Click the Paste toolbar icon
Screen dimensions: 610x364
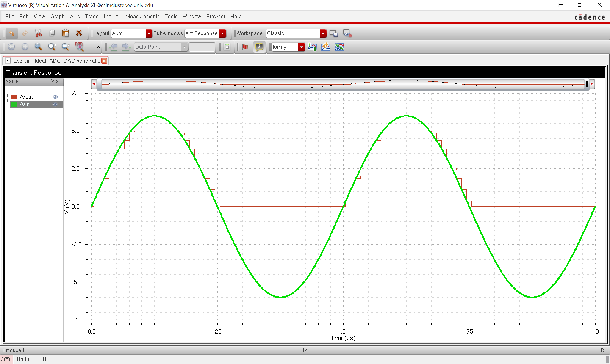click(x=65, y=33)
